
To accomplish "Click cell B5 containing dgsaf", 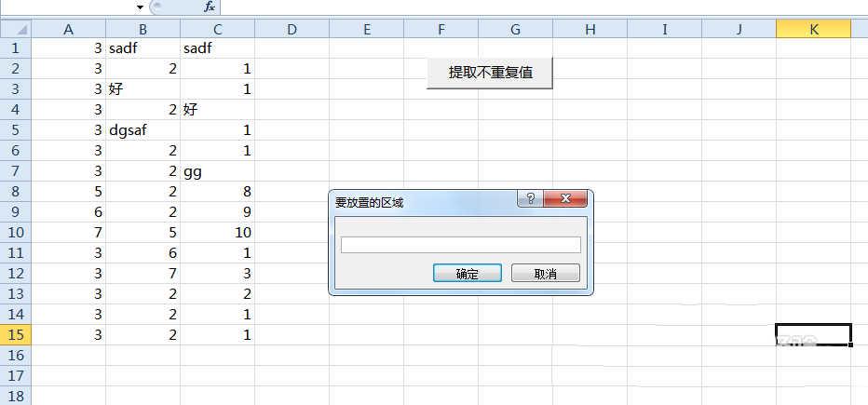I will pos(142,130).
